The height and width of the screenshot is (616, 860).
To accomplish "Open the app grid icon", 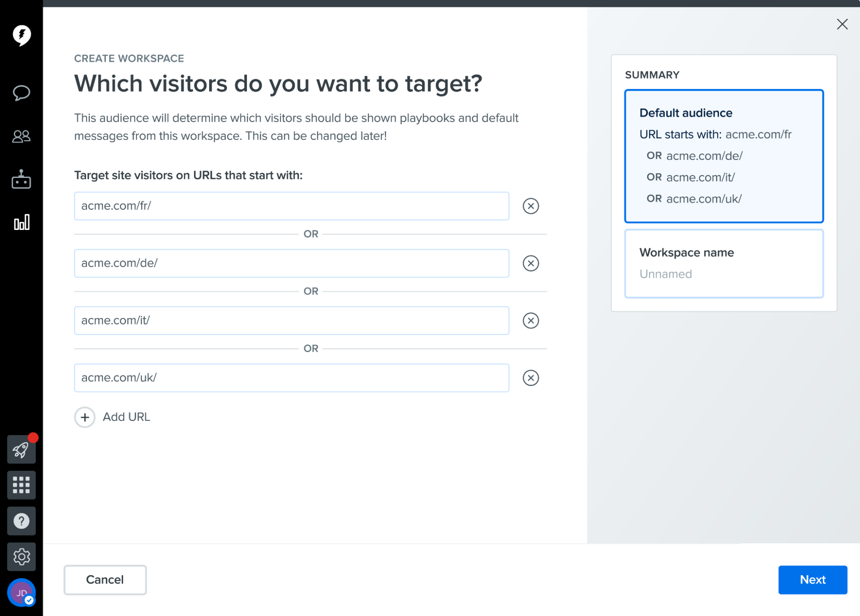I will click(x=22, y=485).
